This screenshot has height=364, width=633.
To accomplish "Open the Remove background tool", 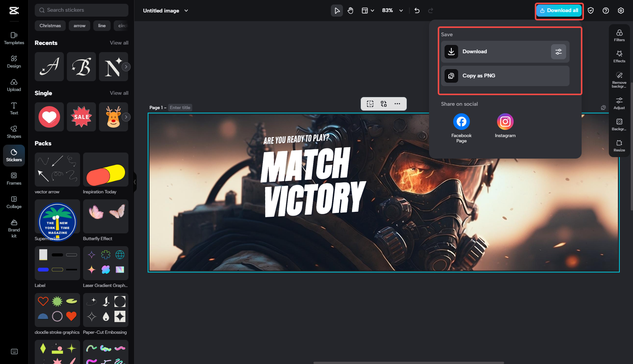I will pos(619,80).
